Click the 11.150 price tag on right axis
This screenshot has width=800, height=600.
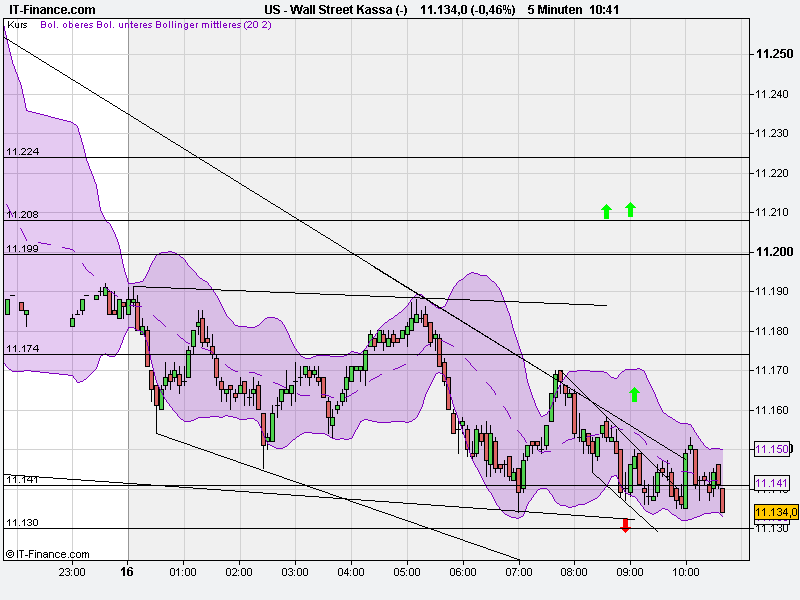click(771, 451)
